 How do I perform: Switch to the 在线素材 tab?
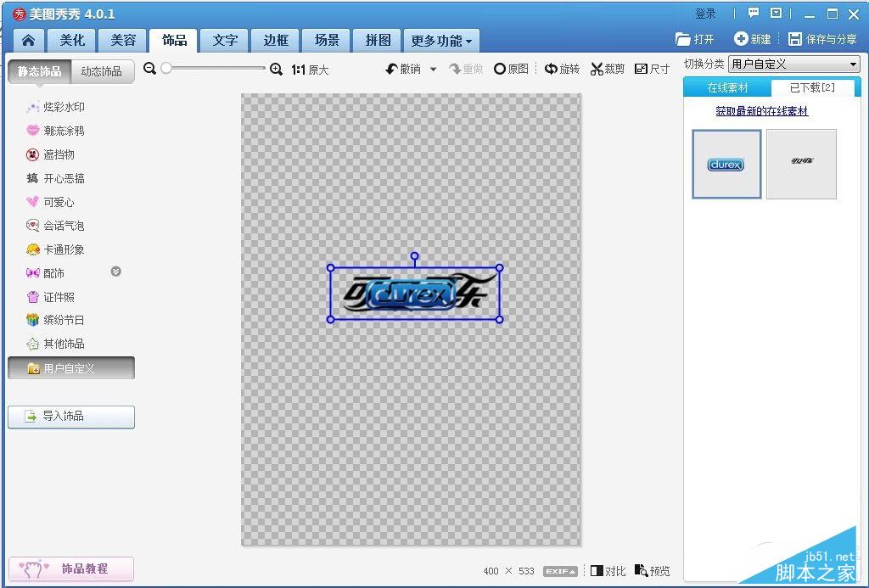[727, 87]
